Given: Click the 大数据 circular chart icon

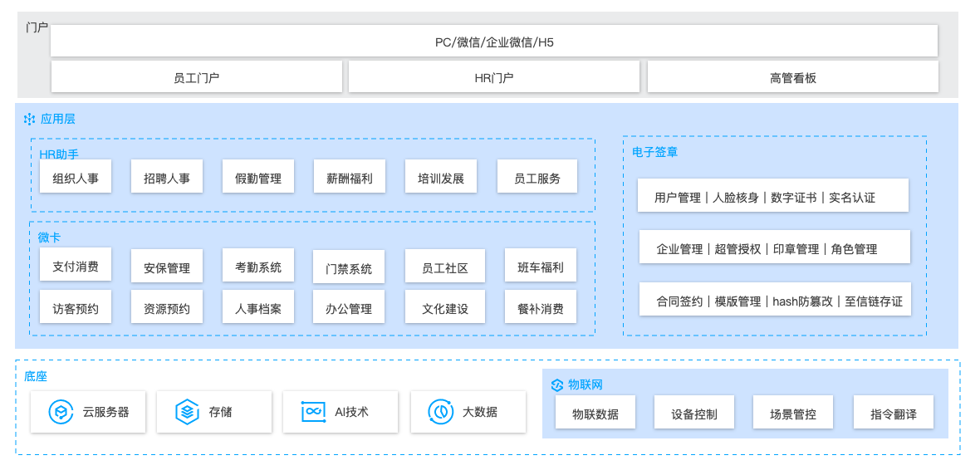Looking at the screenshot, I should (440, 412).
